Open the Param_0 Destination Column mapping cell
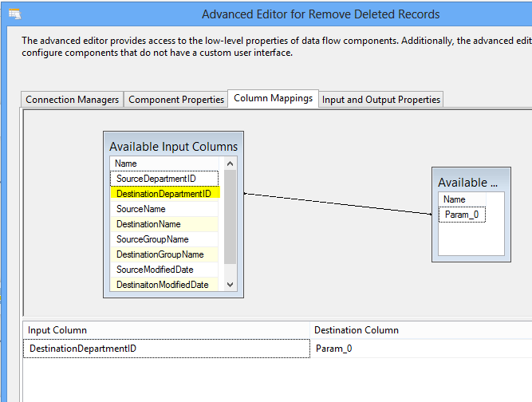 [x=420, y=349]
